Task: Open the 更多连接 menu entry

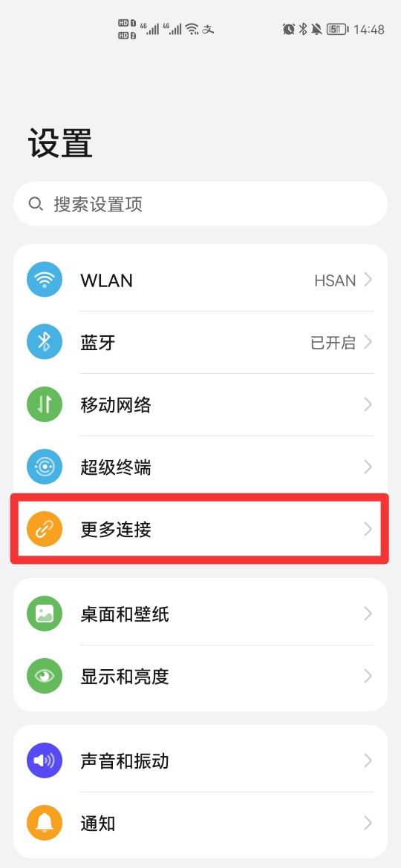Action: click(x=200, y=530)
